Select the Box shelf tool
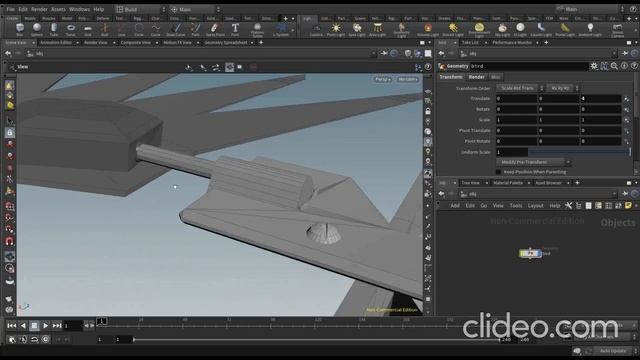Viewport: 640px width, 360px height. click(x=20, y=29)
